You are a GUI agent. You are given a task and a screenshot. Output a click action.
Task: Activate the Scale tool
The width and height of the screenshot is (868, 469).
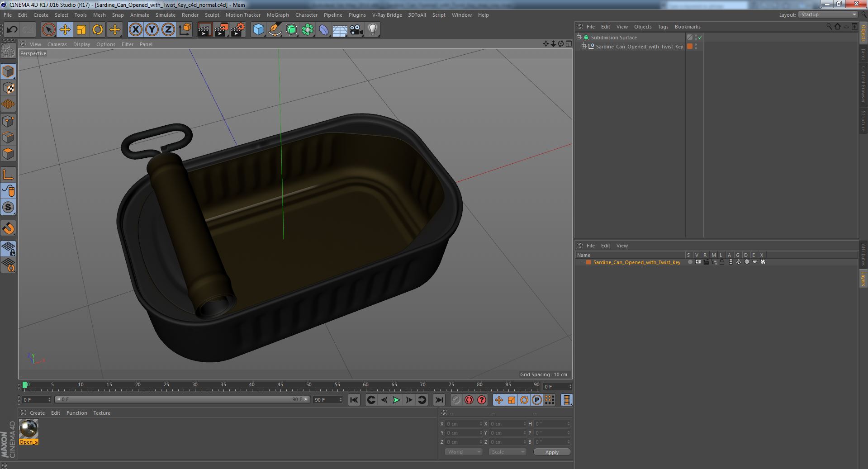[81, 30]
